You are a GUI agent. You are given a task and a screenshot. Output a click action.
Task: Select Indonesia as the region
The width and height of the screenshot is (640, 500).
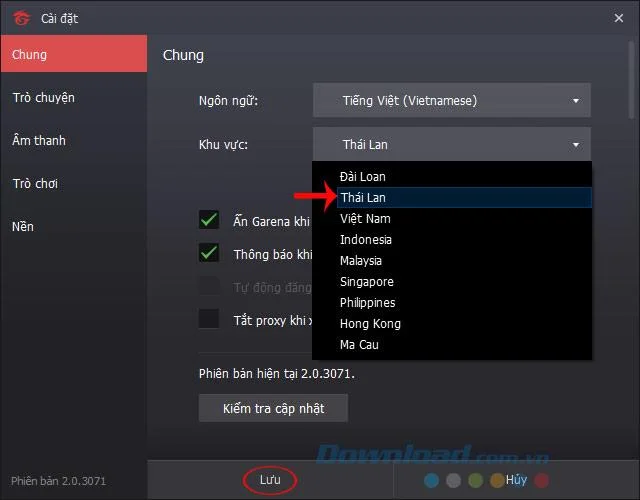[366, 240]
